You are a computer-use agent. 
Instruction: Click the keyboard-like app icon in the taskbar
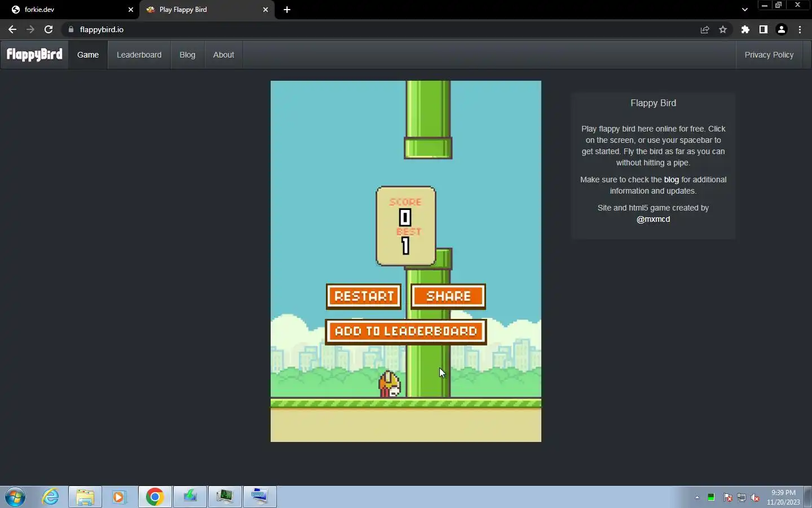[x=259, y=497]
